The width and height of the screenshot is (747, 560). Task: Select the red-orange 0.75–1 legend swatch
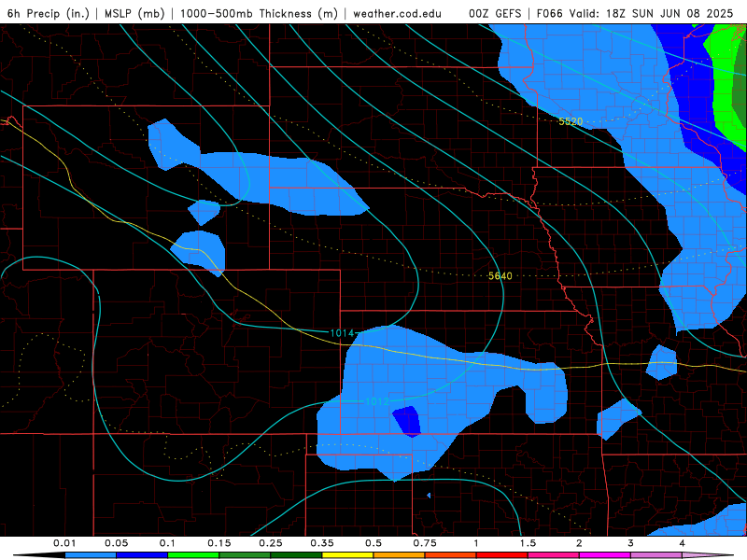click(x=451, y=555)
